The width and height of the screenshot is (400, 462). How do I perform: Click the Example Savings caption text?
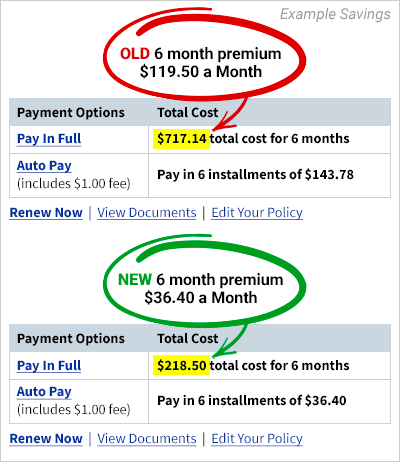coord(335,14)
